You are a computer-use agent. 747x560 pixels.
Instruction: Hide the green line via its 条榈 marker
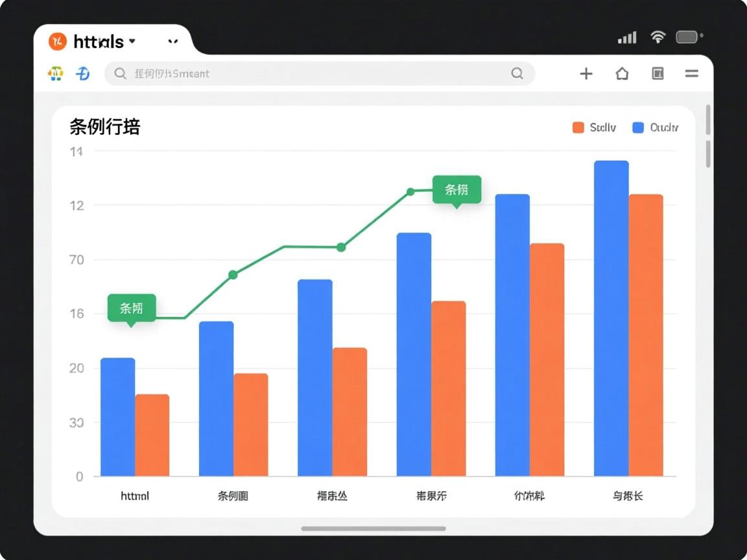coord(131,309)
